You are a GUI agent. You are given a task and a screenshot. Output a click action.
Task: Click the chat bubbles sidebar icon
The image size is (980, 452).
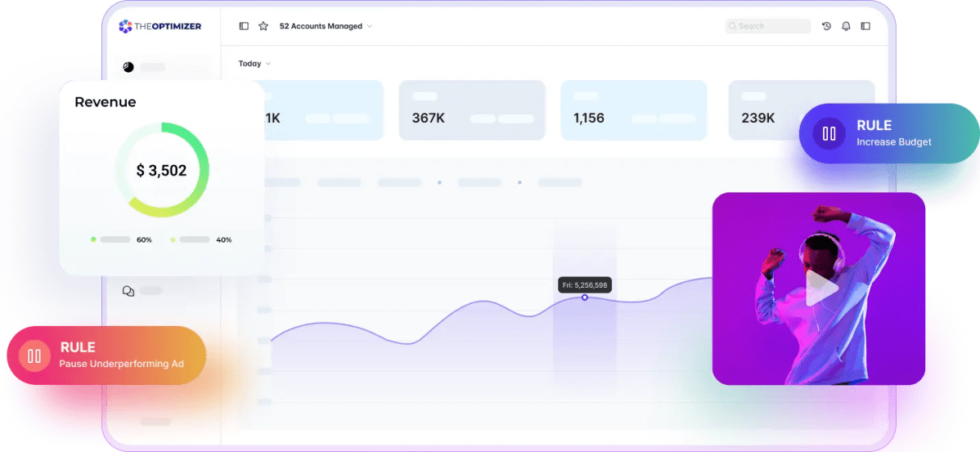[128, 291]
